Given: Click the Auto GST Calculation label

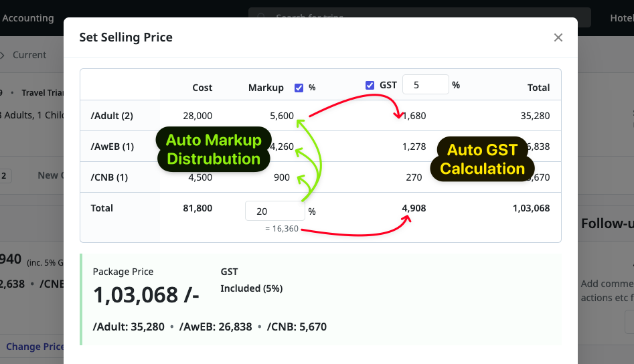Looking at the screenshot, I should coord(482,159).
